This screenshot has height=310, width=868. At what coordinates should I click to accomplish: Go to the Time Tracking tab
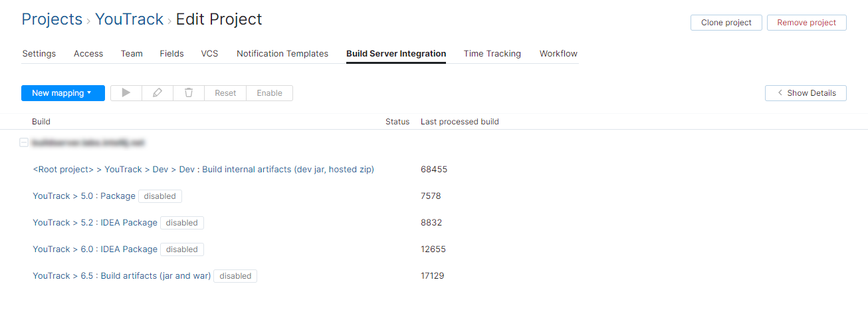click(x=492, y=54)
